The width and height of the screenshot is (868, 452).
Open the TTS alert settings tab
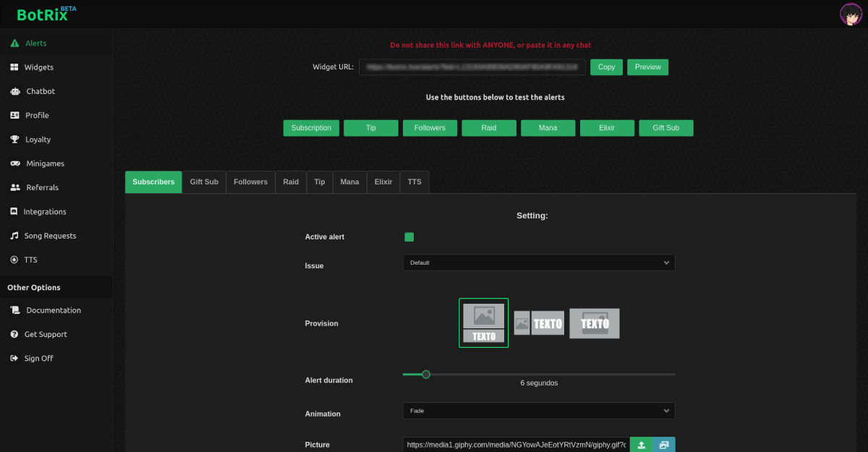pyautogui.click(x=414, y=182)
